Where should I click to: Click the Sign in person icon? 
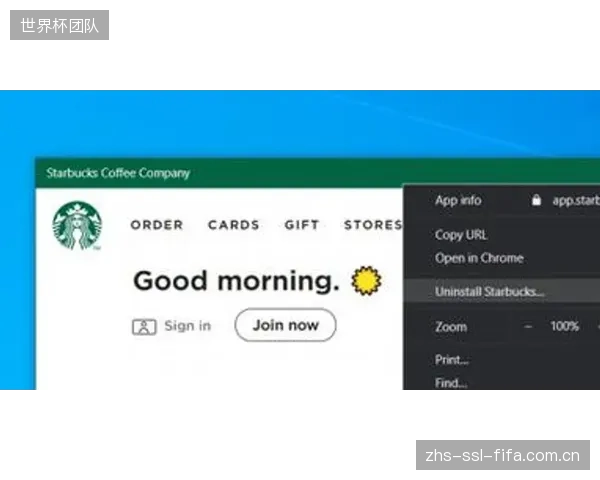click(144, 327)
